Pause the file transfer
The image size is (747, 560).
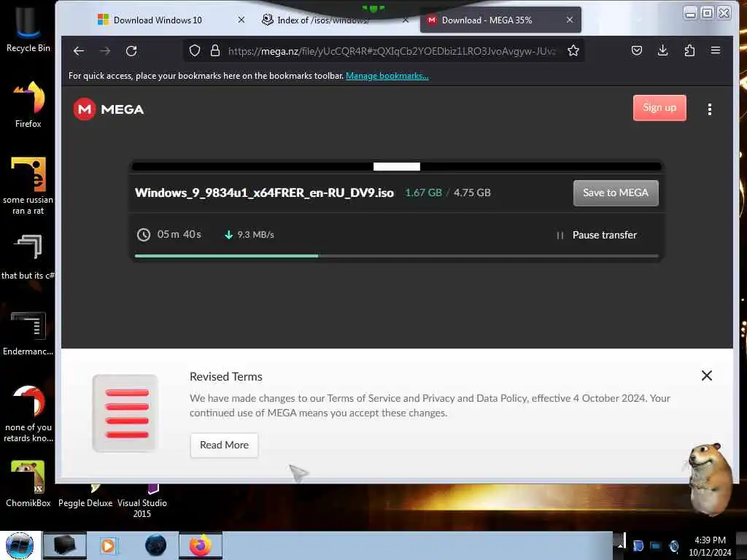point(597,236)
